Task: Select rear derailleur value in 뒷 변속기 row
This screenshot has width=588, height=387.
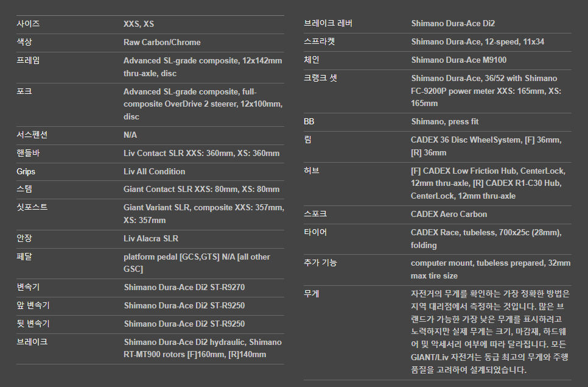Action: [184, 324]
